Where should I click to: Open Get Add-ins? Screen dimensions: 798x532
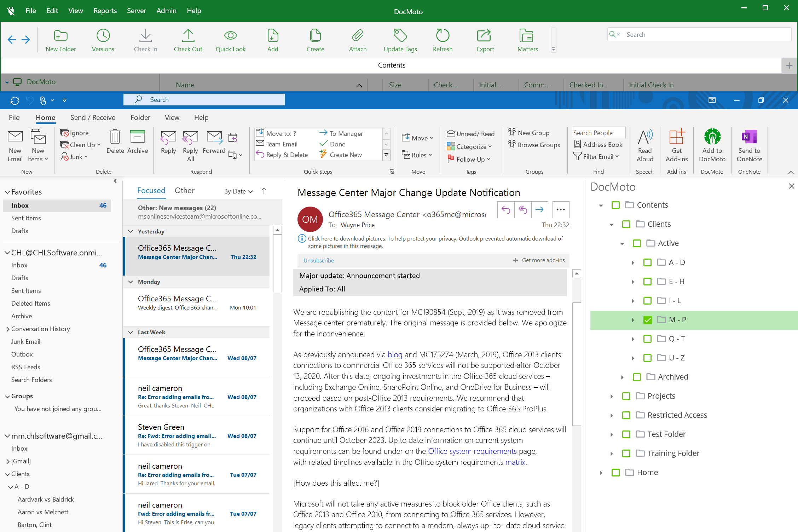[x=677, y=145]
